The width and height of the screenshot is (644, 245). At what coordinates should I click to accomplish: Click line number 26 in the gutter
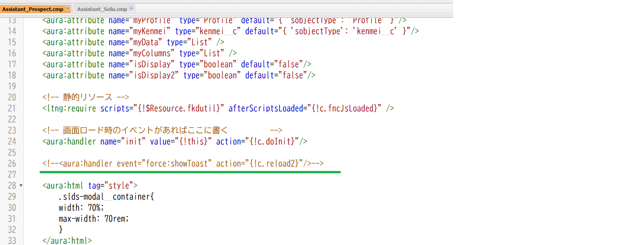(x=12, y=164)
